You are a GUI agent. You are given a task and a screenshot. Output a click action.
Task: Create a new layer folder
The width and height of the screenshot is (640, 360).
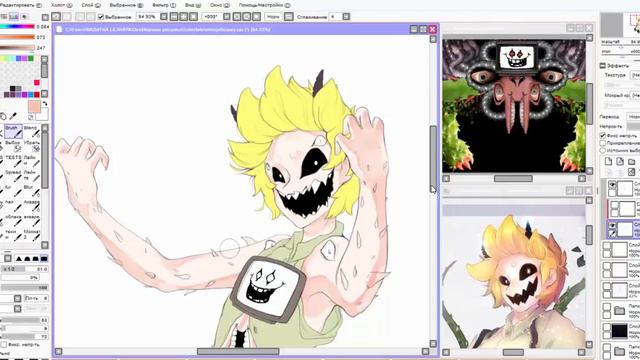coord(631,162)
